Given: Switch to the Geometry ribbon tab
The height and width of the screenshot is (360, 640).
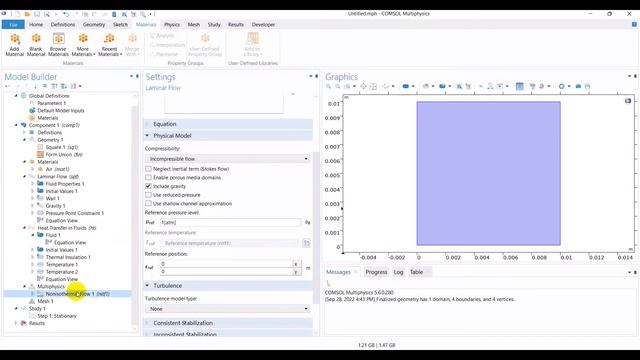Looking at the screenshot, I should coord(94,24).
